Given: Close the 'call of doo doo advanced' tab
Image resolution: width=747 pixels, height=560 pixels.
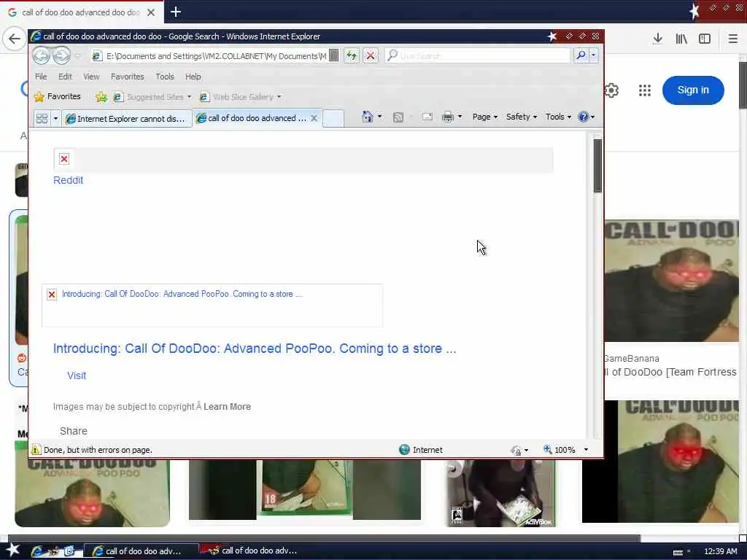Looking at the screenshot, I should (314, 118).
